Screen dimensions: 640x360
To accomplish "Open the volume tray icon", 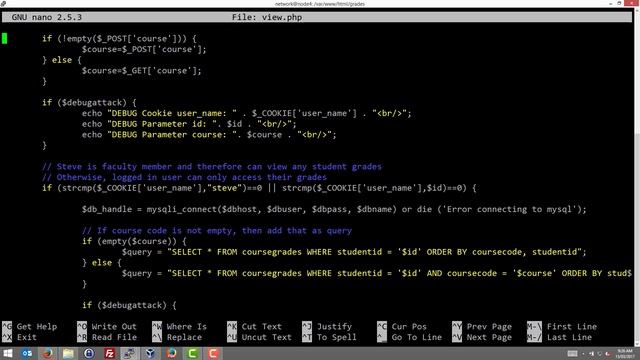I will click(591, 353).
